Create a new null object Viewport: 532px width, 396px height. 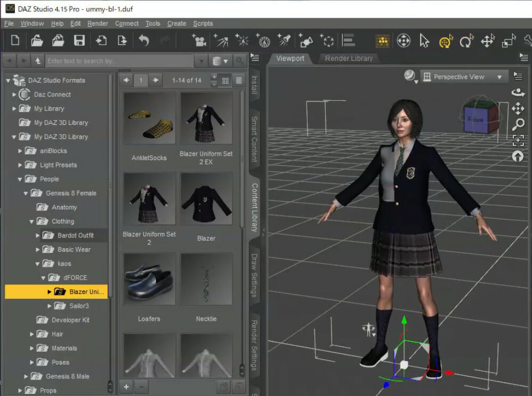coord(327,41)
